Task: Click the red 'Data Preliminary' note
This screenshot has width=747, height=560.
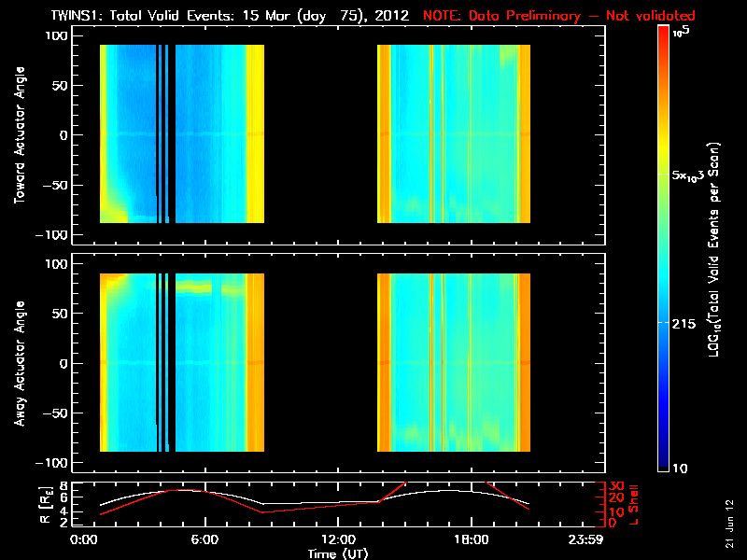Action: [558, 16]
